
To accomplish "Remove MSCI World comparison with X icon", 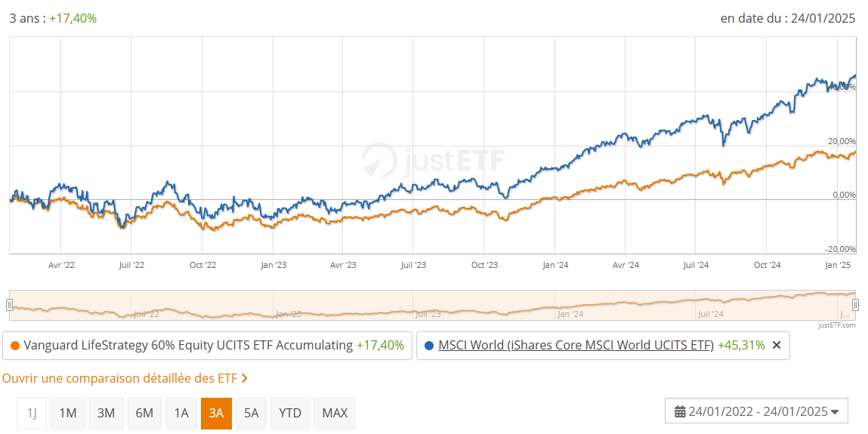I will [776, 346].
